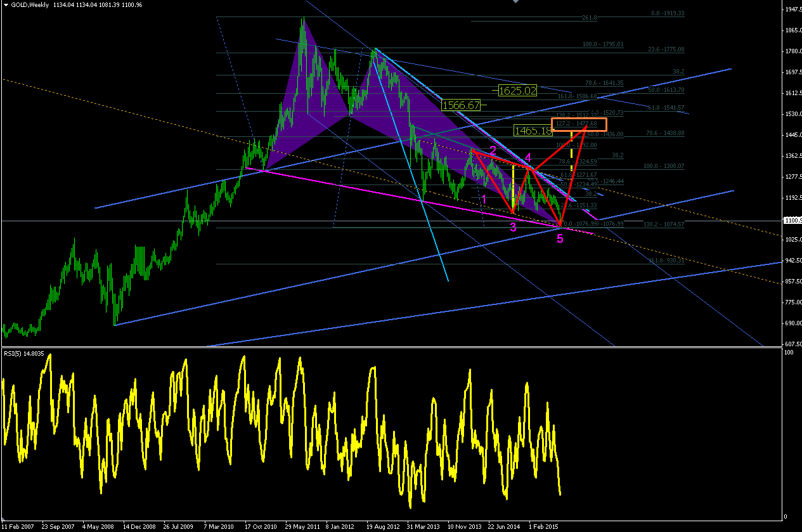
Task: Click the current price tag on price axis
Action: [792, 221]
